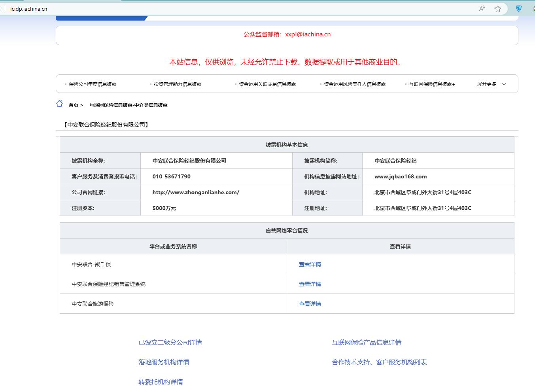
Task: View details for 中安联合旅游保险 platform
Action: pos(310,304)
